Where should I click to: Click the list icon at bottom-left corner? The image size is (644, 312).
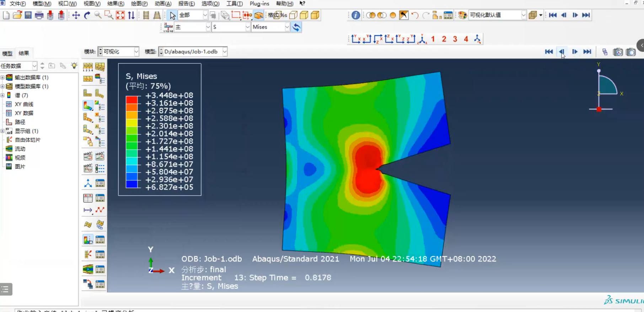(6, 289)
